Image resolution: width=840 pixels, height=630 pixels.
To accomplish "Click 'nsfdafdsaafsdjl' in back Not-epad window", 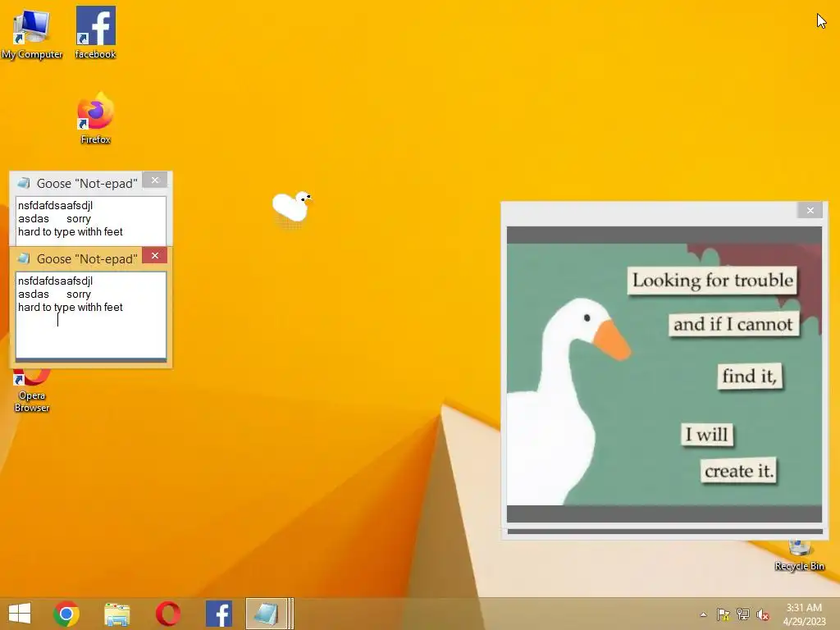I will pyautogui.click(x=55, y=206).
